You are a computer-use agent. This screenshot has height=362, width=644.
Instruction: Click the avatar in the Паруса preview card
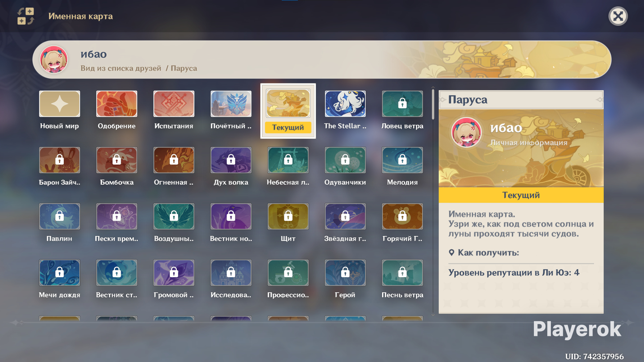pyautogui.click(x=466, y=132)
